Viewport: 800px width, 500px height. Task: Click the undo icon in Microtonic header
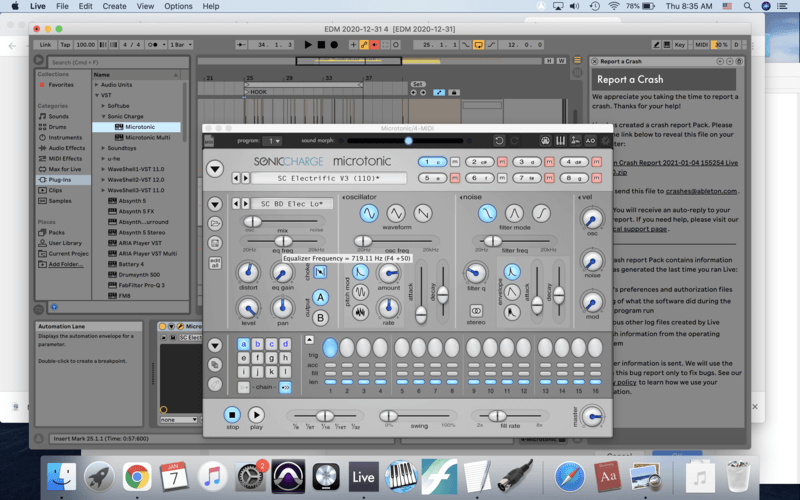coord(499,140)
